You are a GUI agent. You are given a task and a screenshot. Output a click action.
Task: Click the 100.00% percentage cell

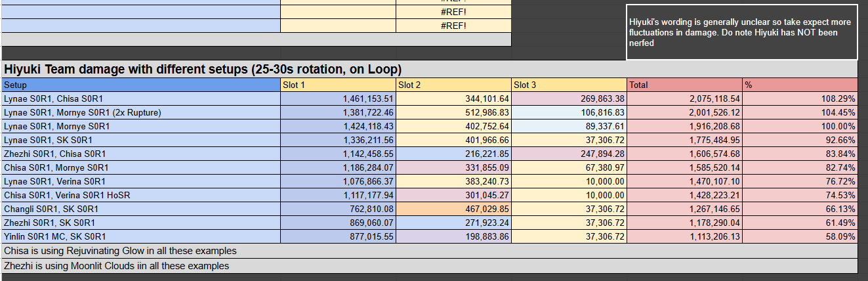click(800, 126)
